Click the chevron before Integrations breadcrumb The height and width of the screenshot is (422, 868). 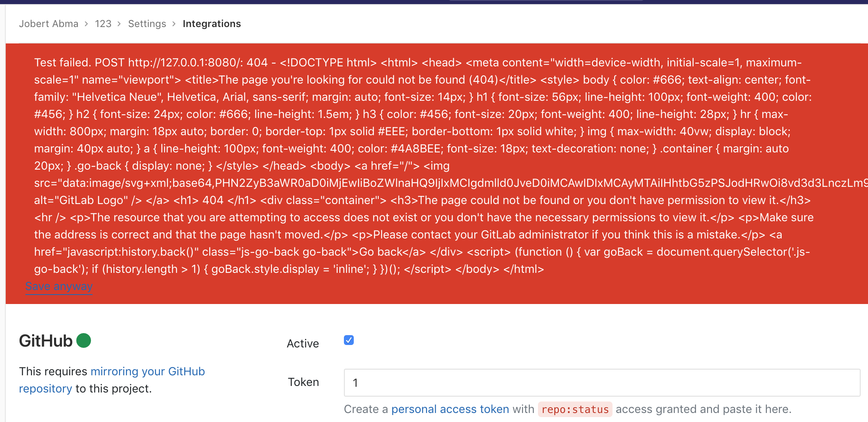[x=174, y=24]
